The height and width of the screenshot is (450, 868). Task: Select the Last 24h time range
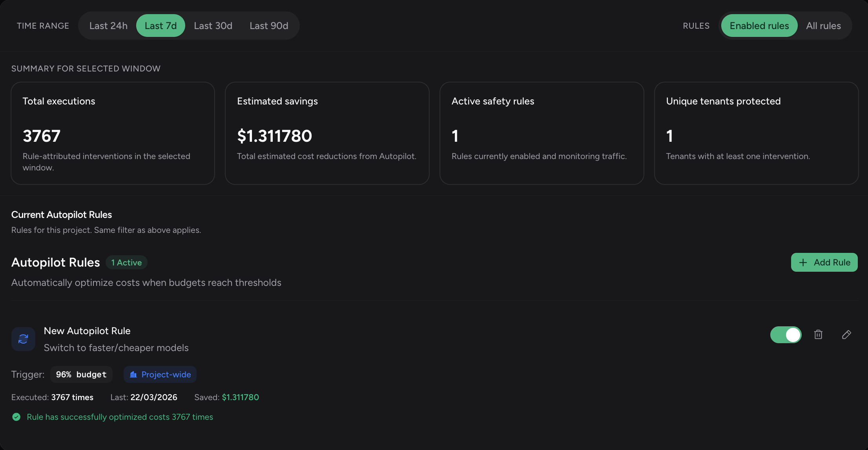pos(108,26)
